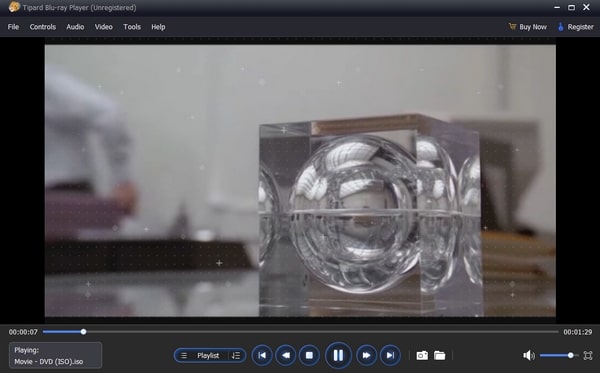
Task: Open the Tools menu
Action: (132, 27)
